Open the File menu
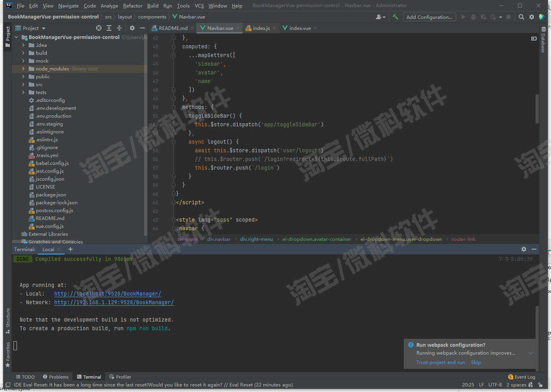 (x=20, y=6)
